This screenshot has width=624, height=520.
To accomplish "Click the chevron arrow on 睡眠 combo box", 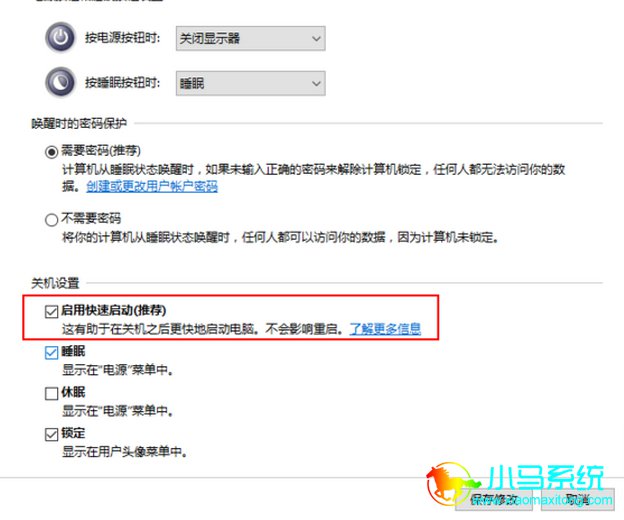I will click(316, 84).
